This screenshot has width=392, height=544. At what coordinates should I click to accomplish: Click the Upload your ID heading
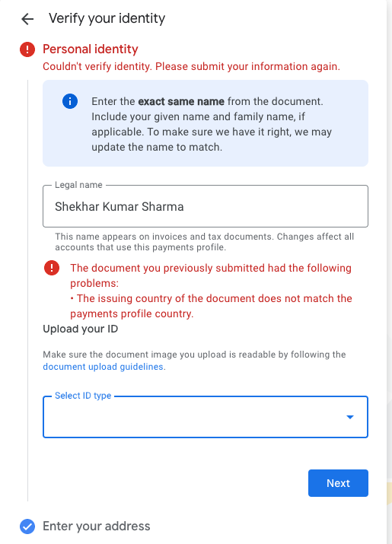click(x=81, y=329)
